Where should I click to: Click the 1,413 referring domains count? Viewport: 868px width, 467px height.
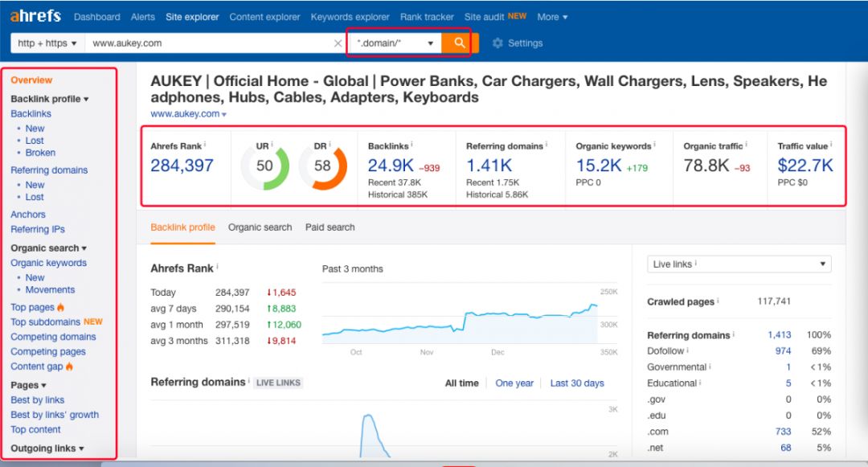coord(780,334)
